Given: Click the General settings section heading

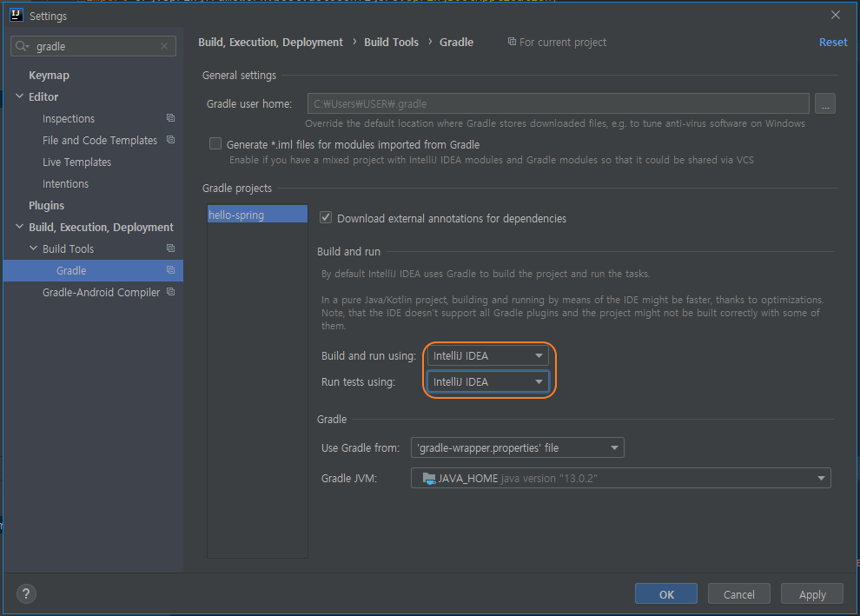Looking at the screenshot, I should 239,75.
